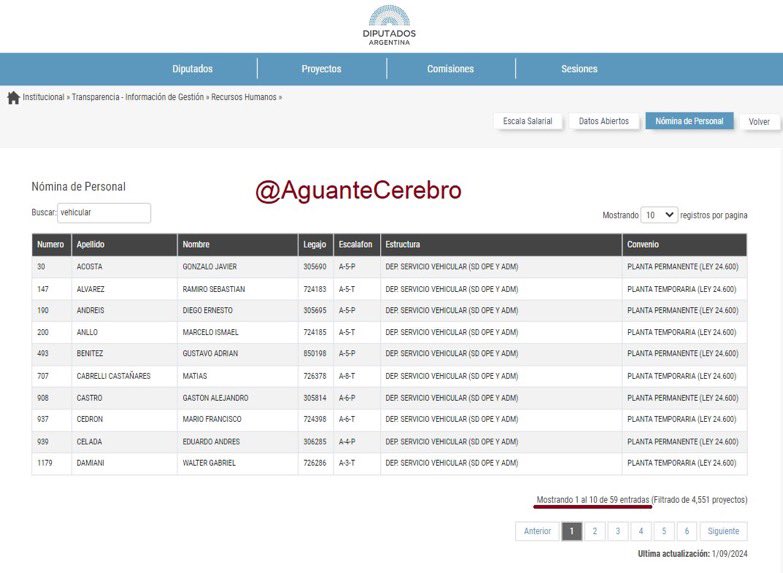This screenshot has height=573, width=783.
Task: Sort table by Legajo column
Action: click(316, 244)
